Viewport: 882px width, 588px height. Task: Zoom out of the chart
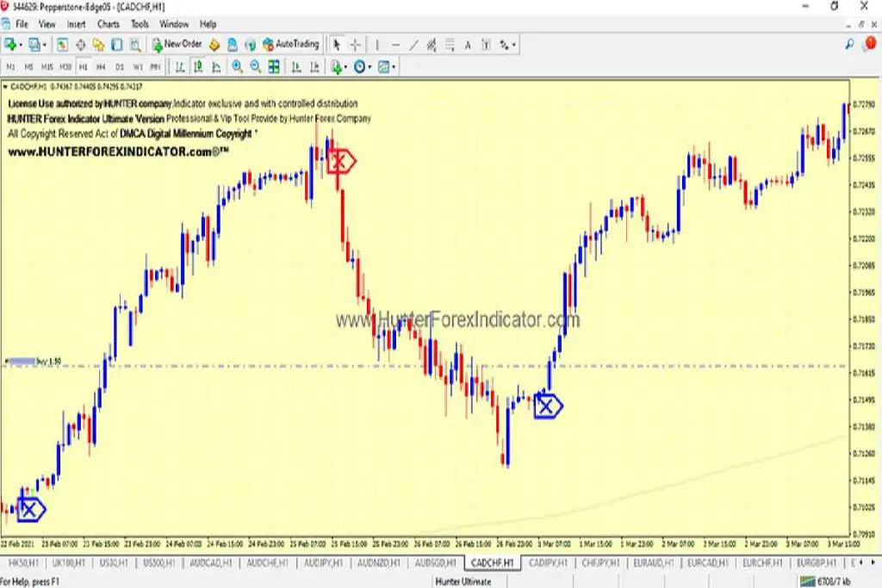(x=255, y=67)
